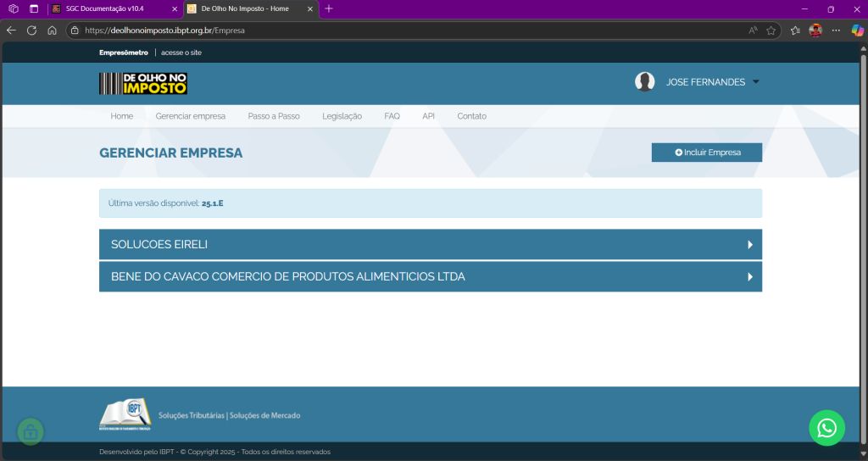Open Legislação menu item
Viewport: 868px width, 461px height.
coord(342,116)
